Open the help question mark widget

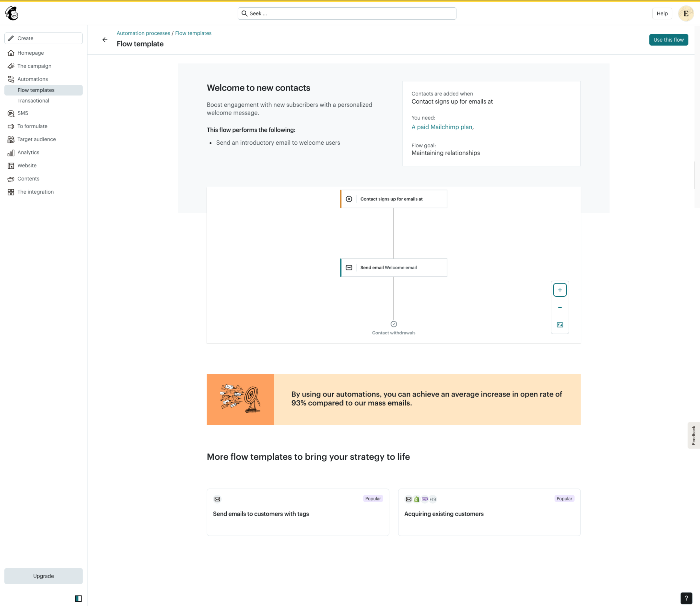[x=686, y=598]
